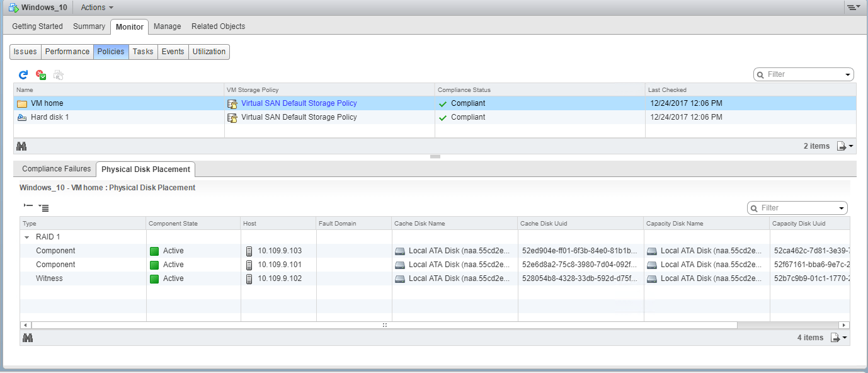The height and width of the screenshot is (373, 868).
Task: Collapse the RAID 1 tree node
Action: (x=27, y=238)
